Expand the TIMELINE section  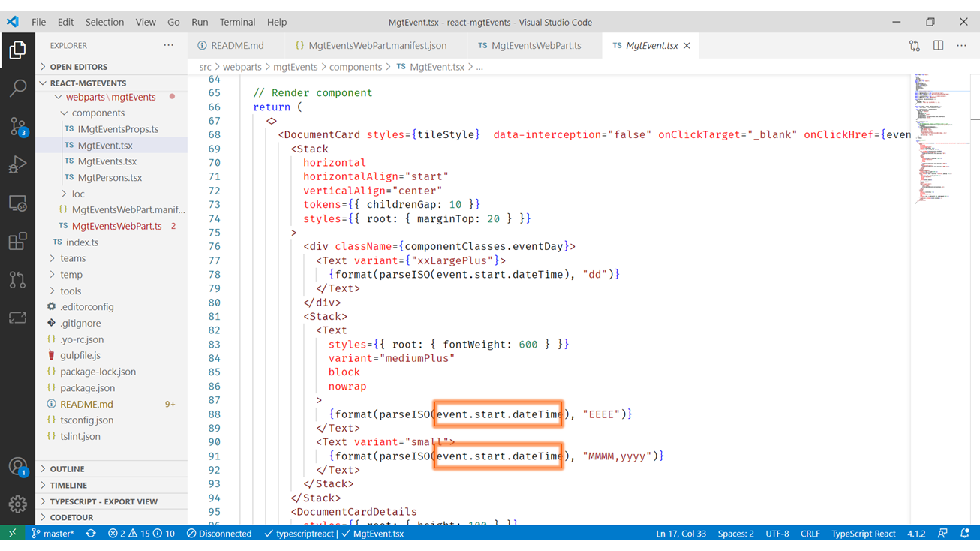point(68,486)
